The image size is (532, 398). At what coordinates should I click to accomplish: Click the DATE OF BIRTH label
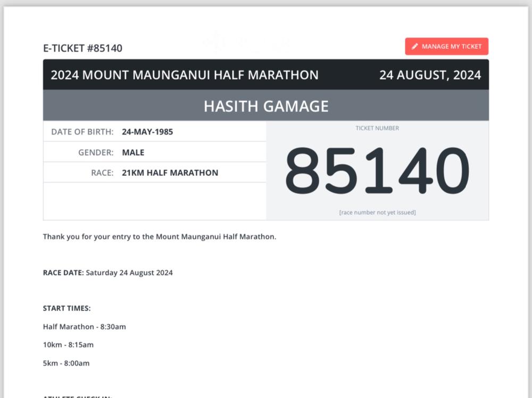tap(82, 132)
